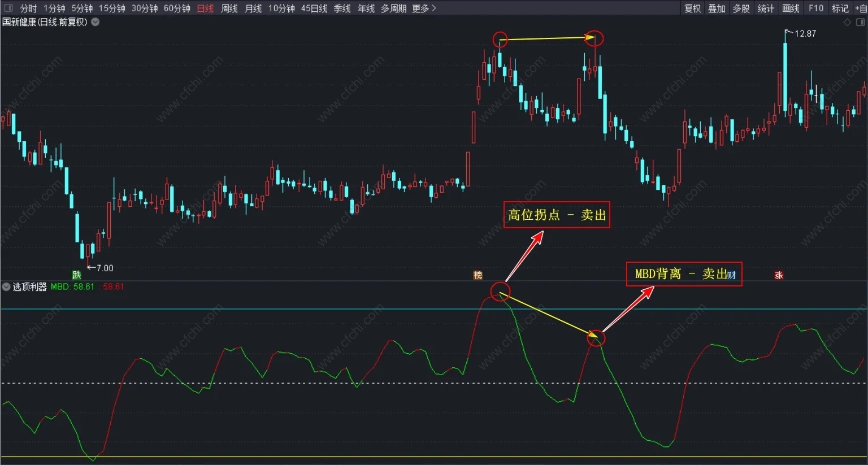
Task: Click the green 跌 event marker
Action: click(76, 275)
